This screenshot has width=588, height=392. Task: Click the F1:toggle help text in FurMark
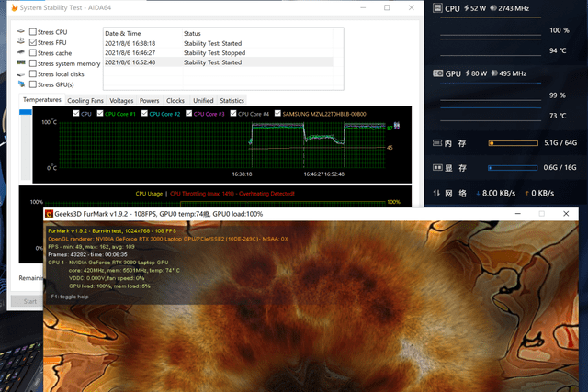(68, 297)
